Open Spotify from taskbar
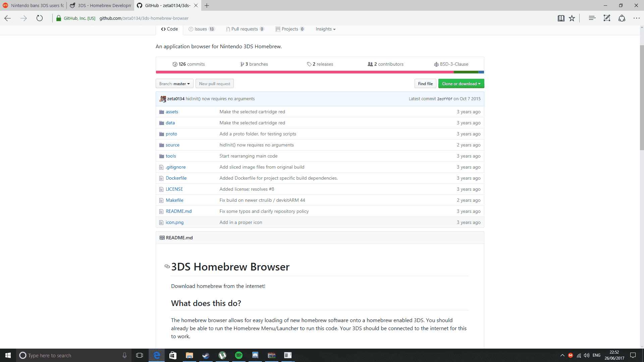644x362 pixels. (239, 355)
